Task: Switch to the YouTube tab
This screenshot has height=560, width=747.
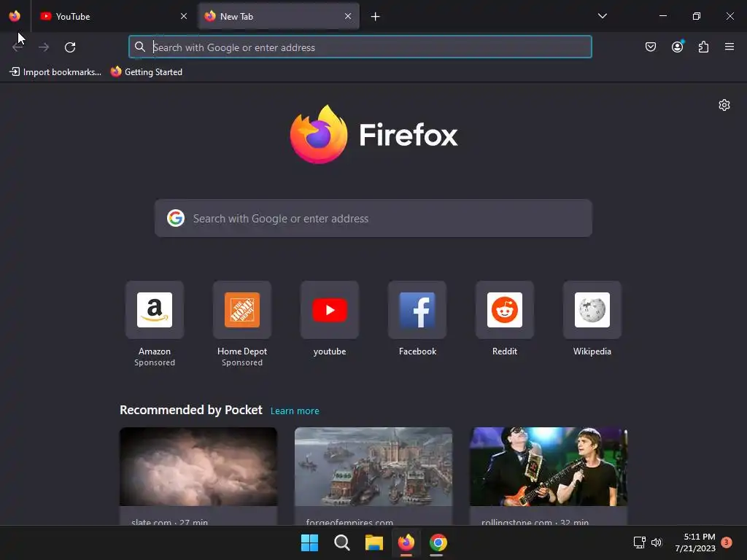Action: tap(115, 16)
